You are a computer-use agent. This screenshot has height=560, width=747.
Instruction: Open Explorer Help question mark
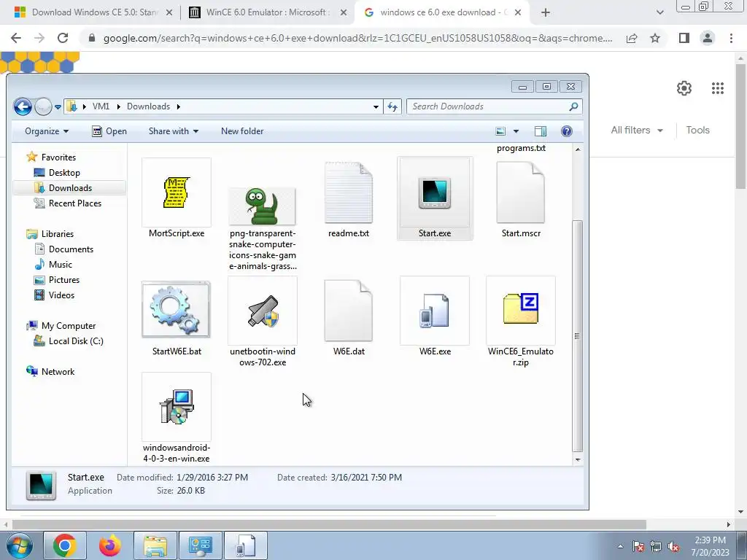pos(566,131)
